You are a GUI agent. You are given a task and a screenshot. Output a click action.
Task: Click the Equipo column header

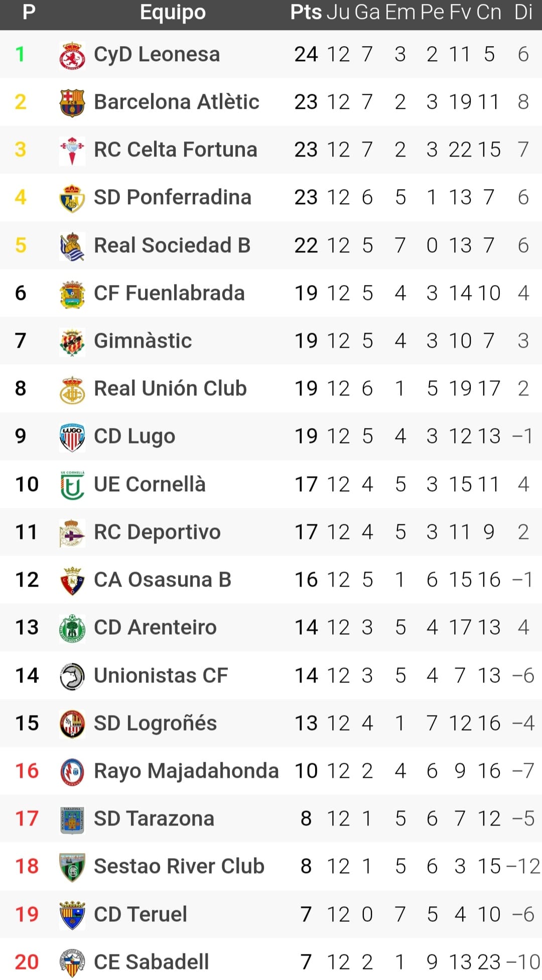pos(173,12)
